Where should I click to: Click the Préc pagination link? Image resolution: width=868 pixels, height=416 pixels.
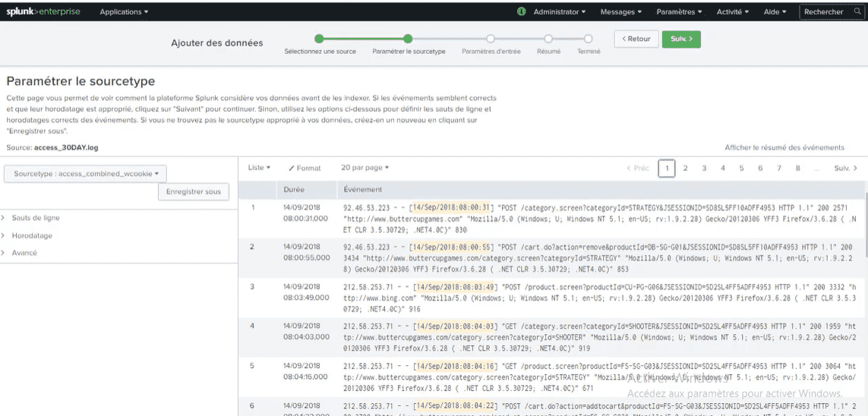click(x=638, y=169)
